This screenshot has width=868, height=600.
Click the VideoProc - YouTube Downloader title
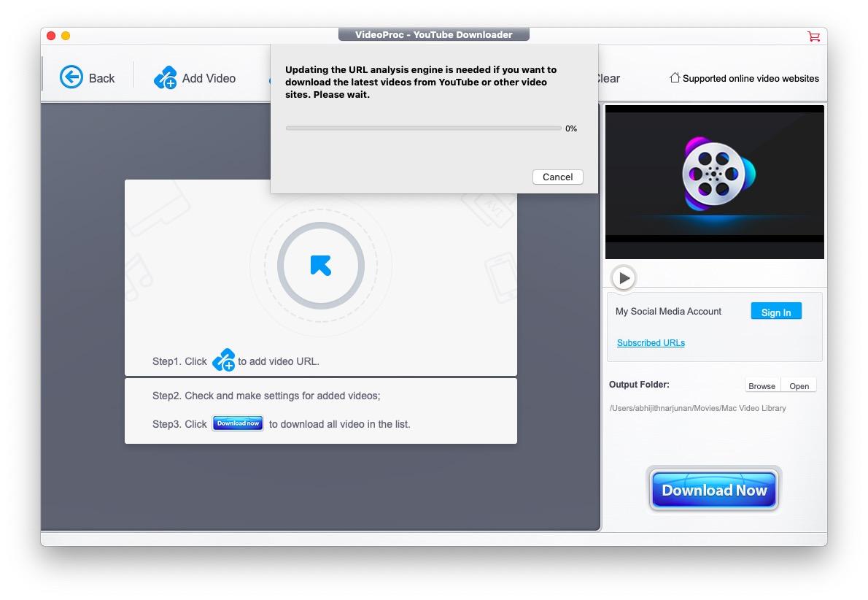tap(434, 34)
